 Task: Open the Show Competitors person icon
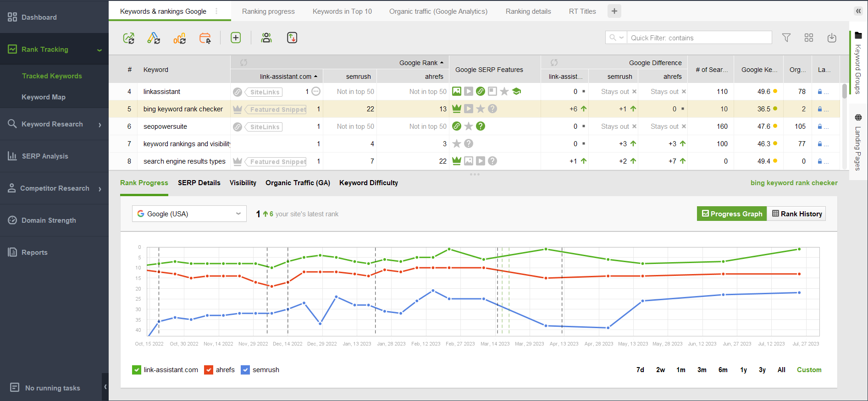coord(266,38)
